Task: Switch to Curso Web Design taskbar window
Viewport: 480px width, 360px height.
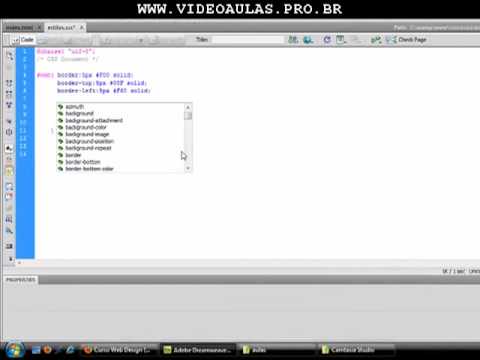Action: (119, 350)
